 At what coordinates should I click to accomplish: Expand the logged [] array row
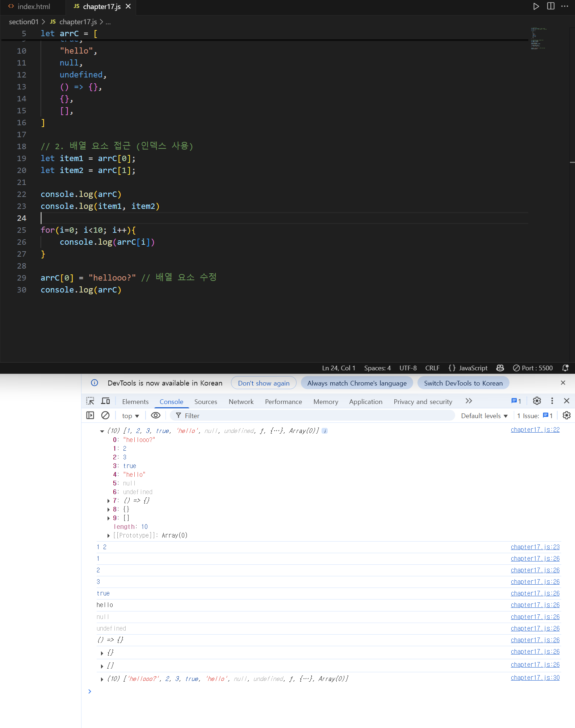point(102,666)
